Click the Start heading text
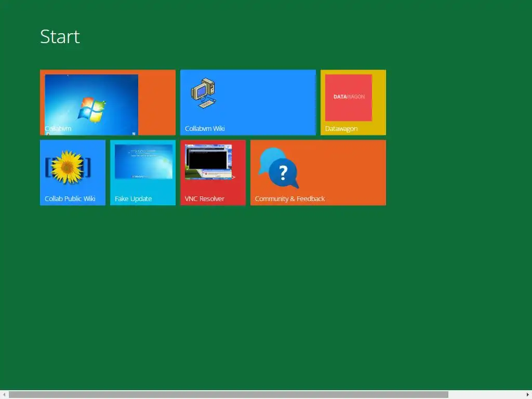The image size is (532, 399). tap(60, 37)
